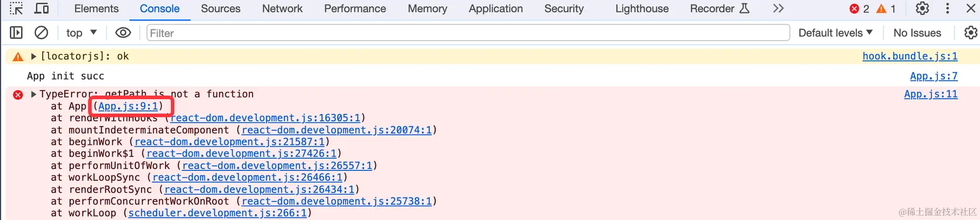
Task: Open the console settings gear icon
Action: (970, 33)
